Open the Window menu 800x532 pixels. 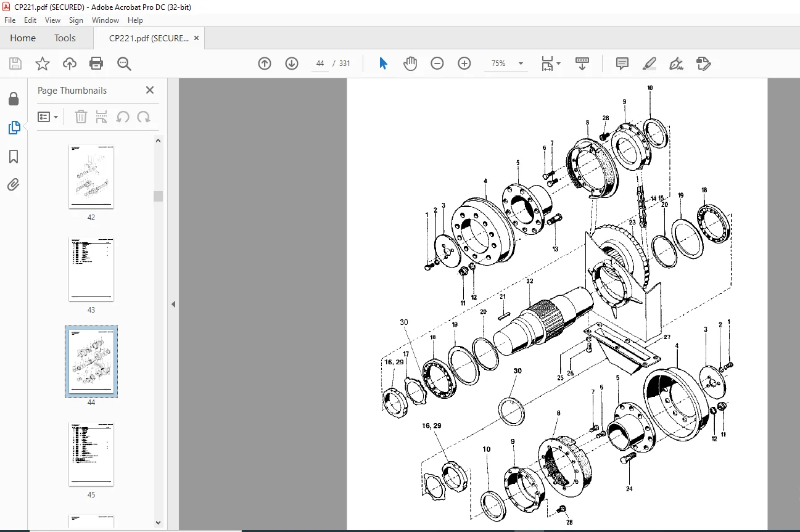pyautogui.click(x=105, y=20)
